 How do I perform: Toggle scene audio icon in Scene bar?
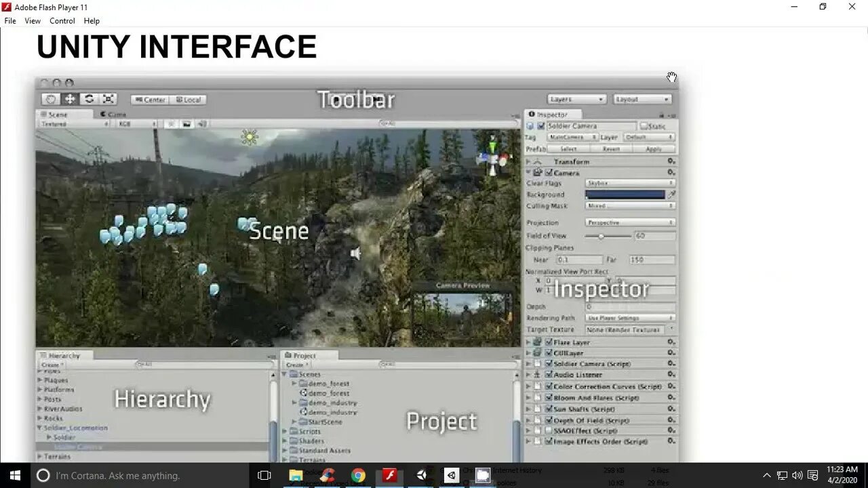[201, 124]
